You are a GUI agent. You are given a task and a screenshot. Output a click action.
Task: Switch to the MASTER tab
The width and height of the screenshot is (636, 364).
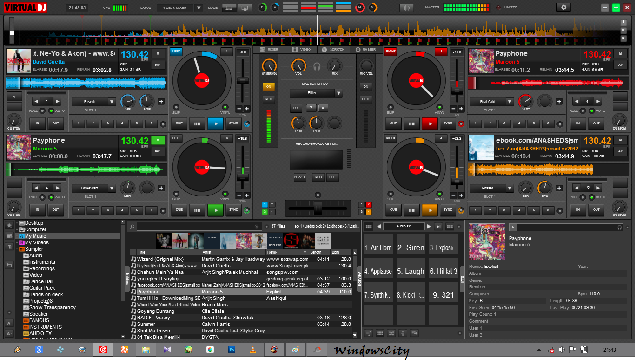pyautogui.click(x=365, y=49)
